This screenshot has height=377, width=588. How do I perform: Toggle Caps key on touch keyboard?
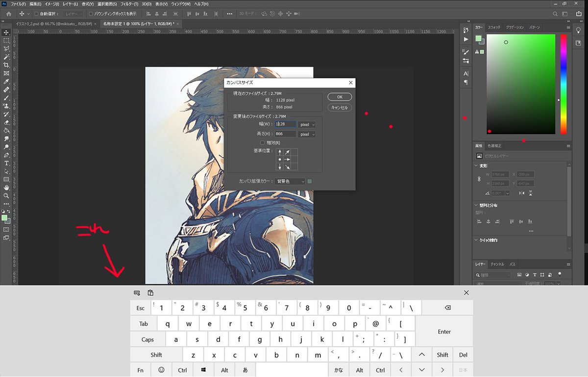[x=147, y=339]
